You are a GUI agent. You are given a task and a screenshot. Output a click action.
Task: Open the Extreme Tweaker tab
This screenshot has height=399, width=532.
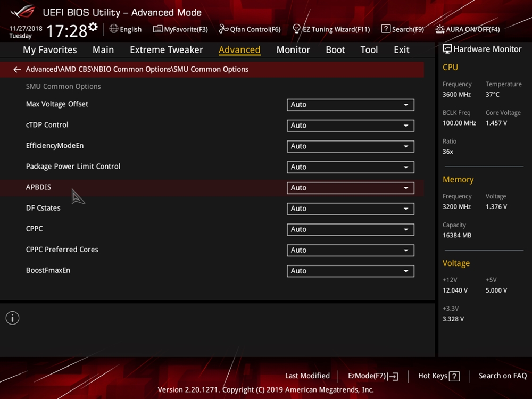pyautogui.click(x=166, y=50)
